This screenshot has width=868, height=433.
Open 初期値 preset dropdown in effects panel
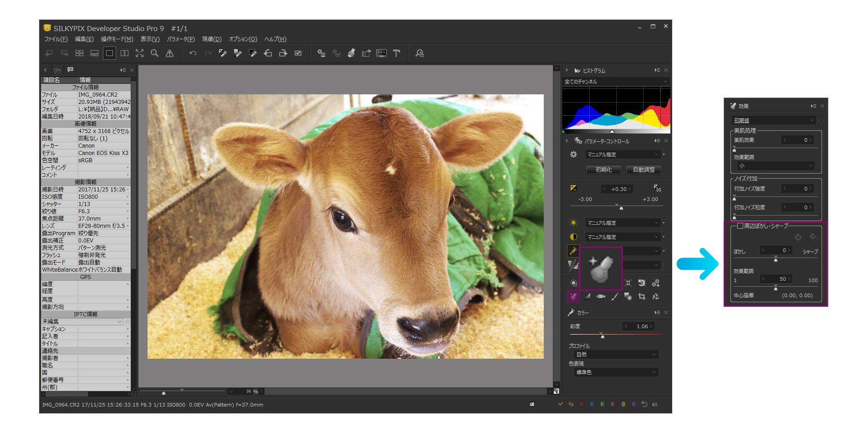pyautogui.click(x=773, y=120)
